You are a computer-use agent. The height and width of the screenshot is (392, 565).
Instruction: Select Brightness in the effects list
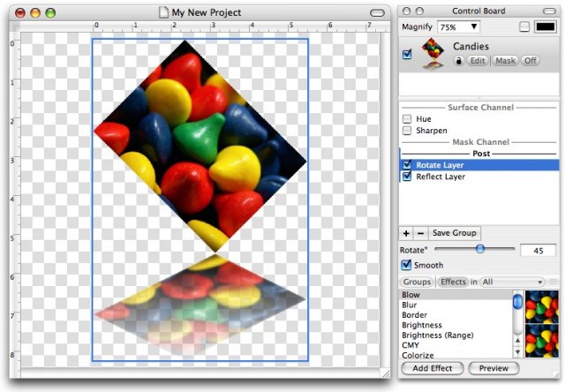tap(456, 325)
